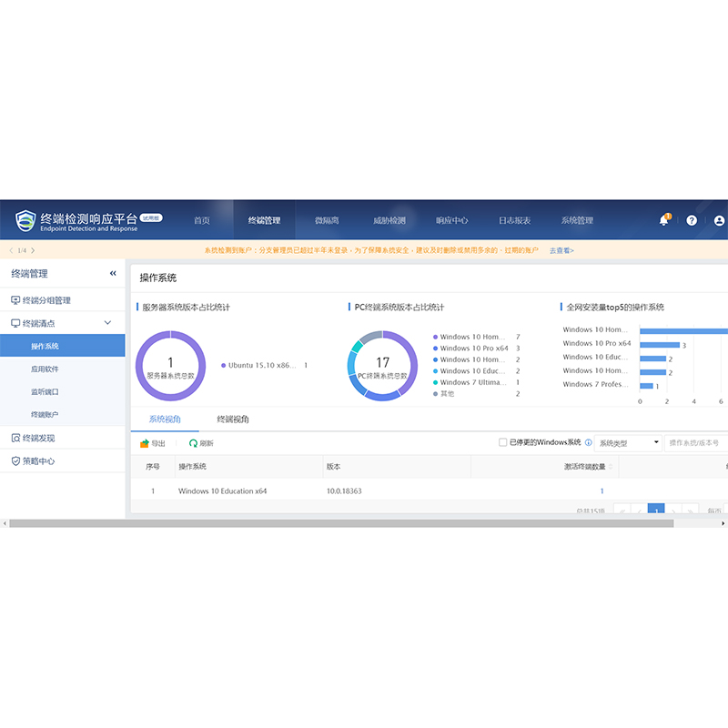The image size is (728, 728).
Task: Open the 系统类型 dropdown
Action: 628,443
